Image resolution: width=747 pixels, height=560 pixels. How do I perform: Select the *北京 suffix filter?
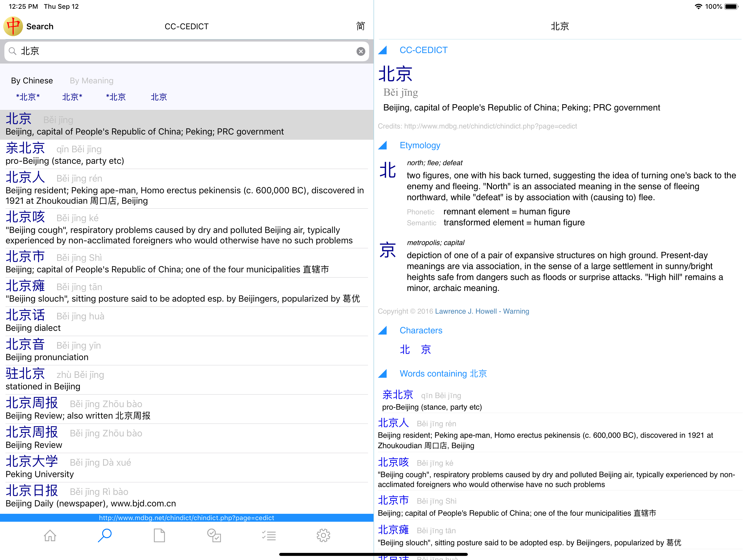[x=116, y=97]
